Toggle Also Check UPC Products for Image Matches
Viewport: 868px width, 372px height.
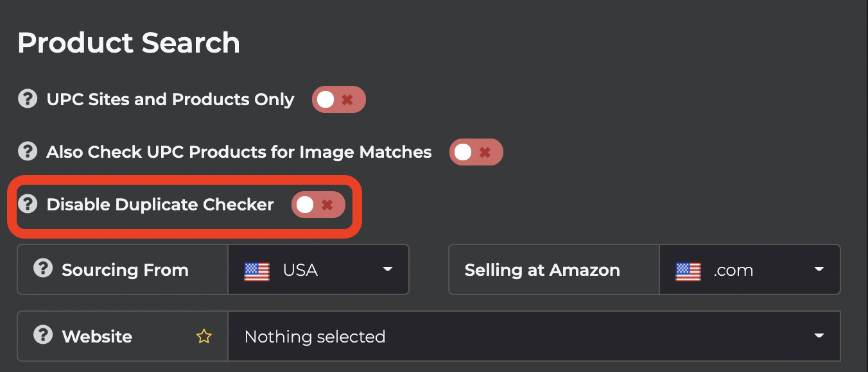click(476, 152)
